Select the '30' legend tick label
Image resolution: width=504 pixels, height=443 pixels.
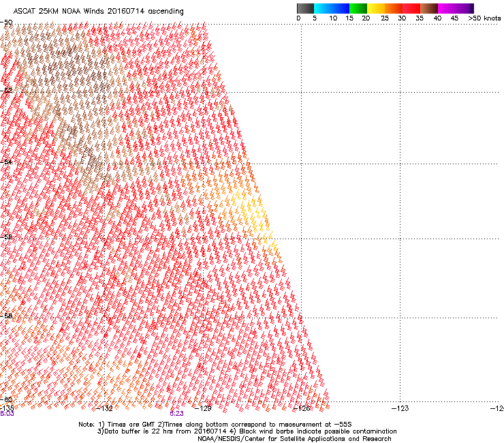coord(402,18)
